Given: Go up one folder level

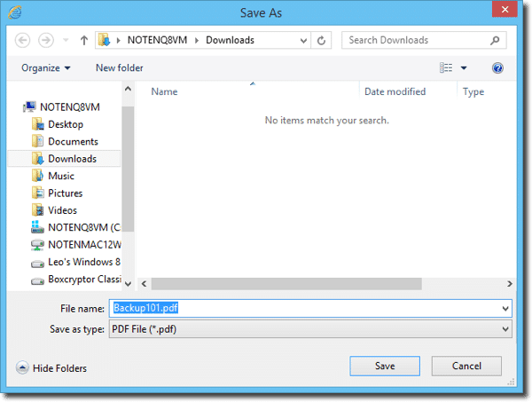Looking at the screenshot, I should [84, 41].
